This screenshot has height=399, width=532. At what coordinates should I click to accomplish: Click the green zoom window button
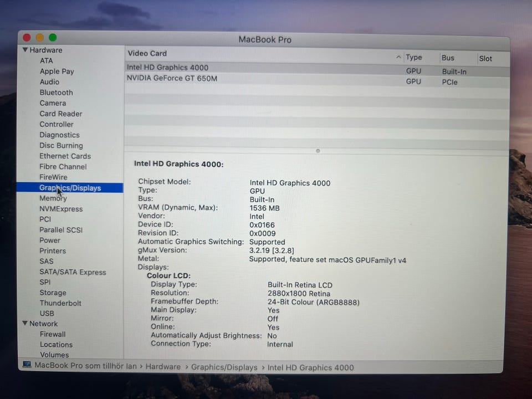(x=53, y=37)
